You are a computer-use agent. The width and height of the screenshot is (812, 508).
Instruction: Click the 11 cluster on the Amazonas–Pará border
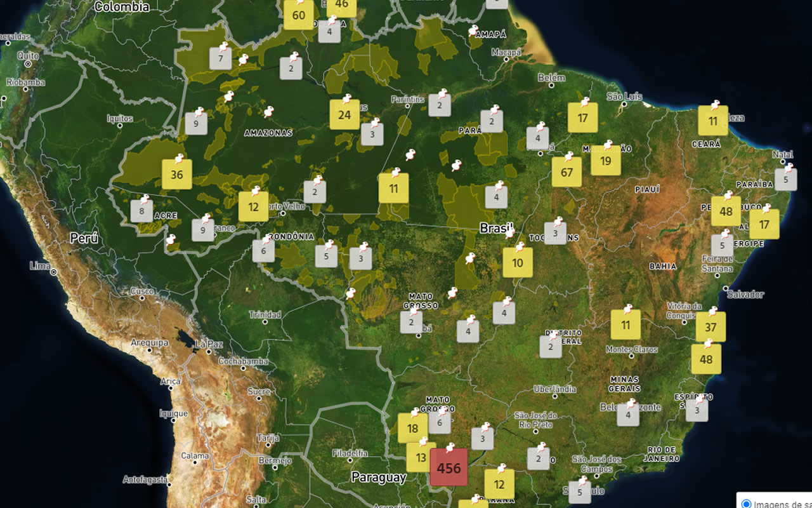(x=394, y=188)
